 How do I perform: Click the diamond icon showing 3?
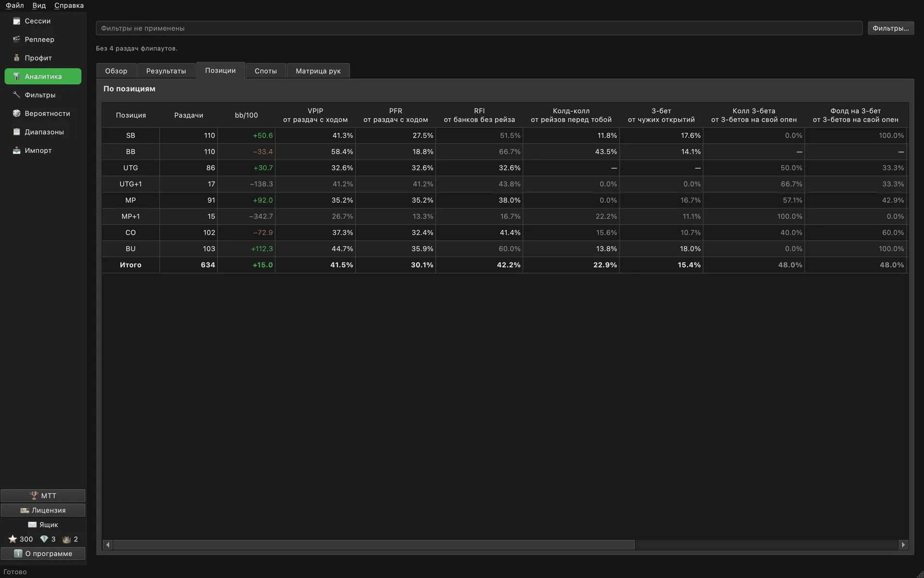[44, 539]
